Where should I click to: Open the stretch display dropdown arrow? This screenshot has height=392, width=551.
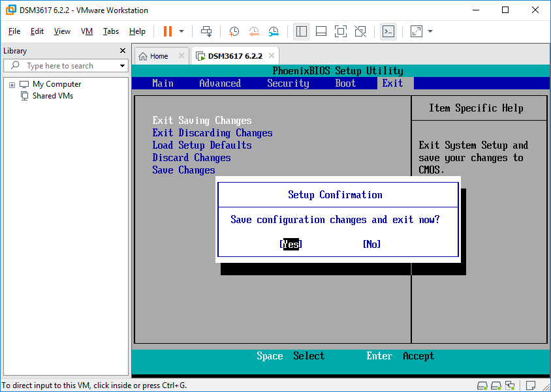430,31
